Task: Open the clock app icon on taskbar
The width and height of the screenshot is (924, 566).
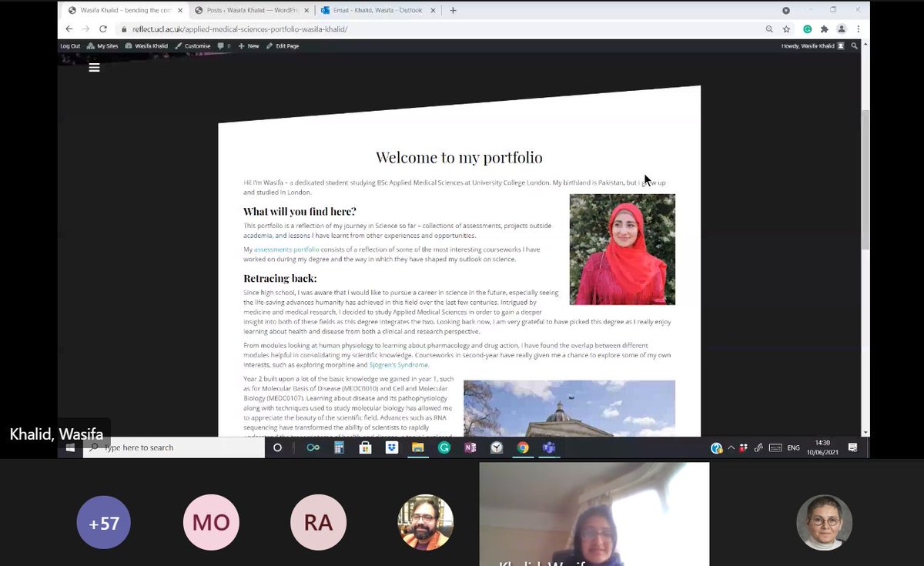Action: [x=497, y=447]
